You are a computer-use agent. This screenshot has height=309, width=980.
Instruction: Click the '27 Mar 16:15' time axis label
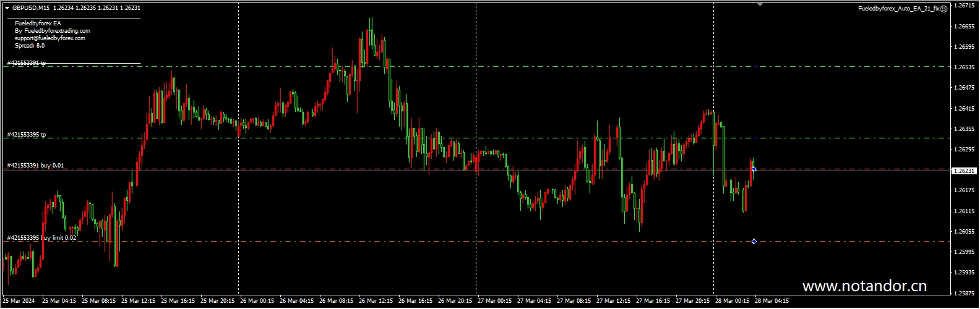(x=653, y=301)
